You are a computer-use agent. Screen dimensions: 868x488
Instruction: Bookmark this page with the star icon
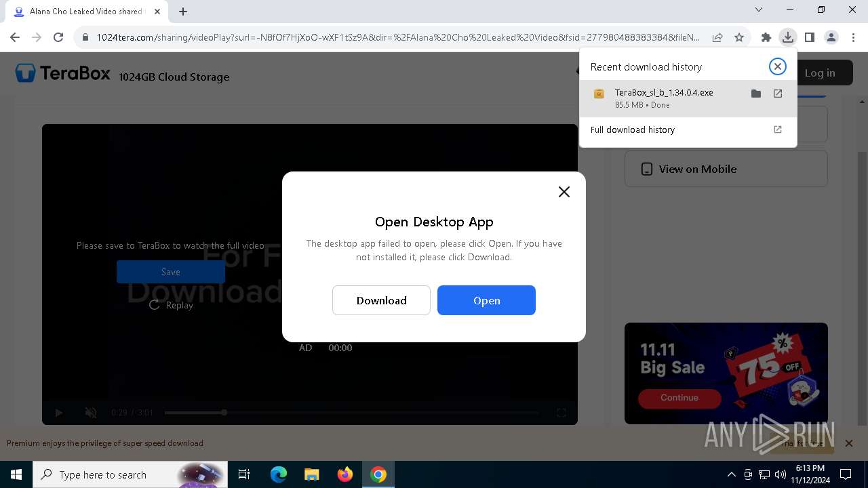739,37
